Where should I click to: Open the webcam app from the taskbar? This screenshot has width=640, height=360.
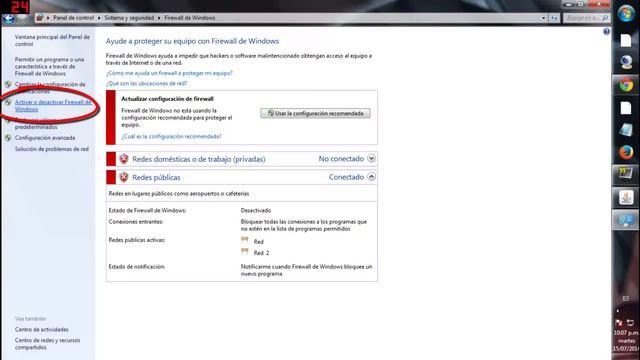tap(626, 62)
